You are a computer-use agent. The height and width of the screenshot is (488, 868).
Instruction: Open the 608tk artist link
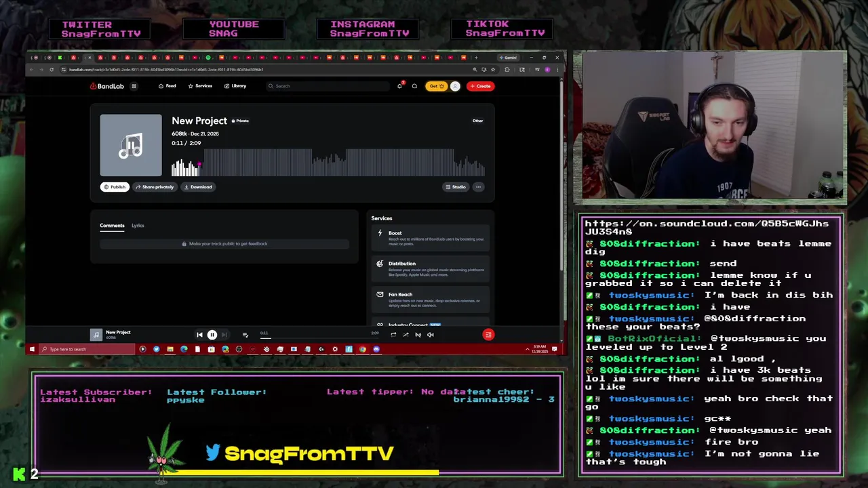(179, 134)
